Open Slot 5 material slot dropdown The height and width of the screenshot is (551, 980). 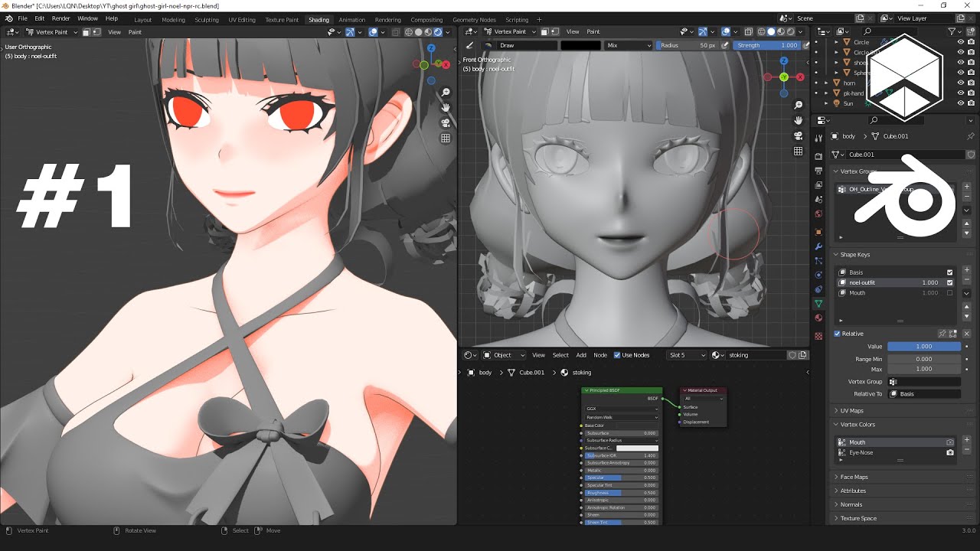click(687, 355)
